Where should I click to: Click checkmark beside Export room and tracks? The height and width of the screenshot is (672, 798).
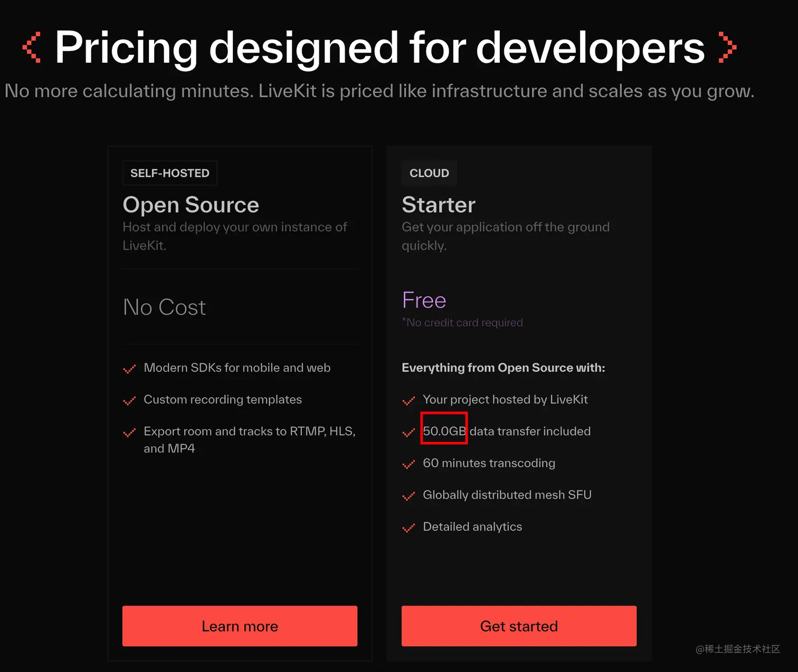click(129, 433)
